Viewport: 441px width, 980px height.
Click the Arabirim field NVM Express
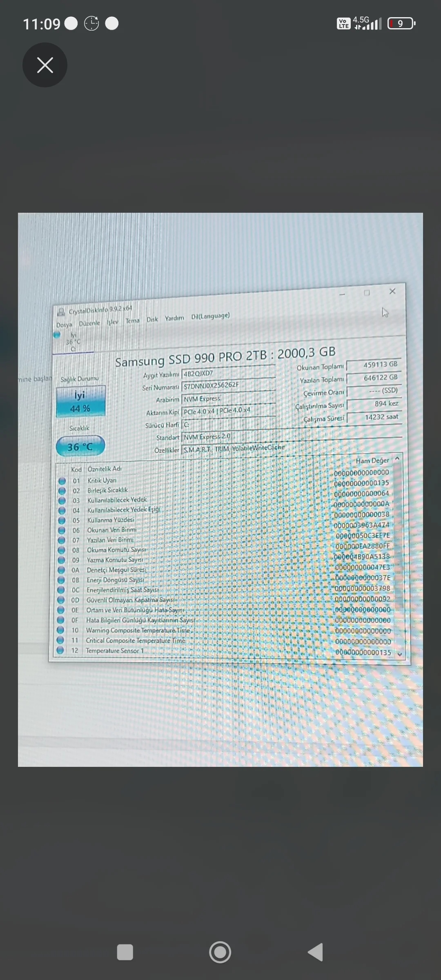coord(229,398)
